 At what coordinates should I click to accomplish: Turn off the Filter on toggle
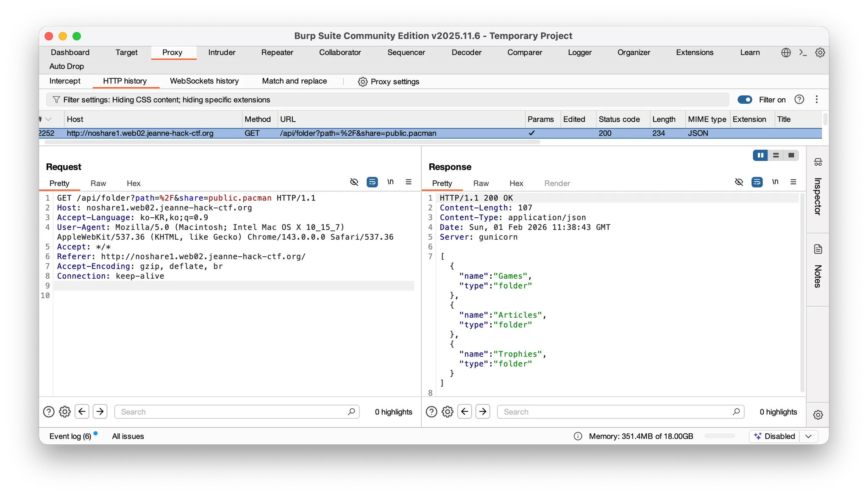tap(745, 100)
